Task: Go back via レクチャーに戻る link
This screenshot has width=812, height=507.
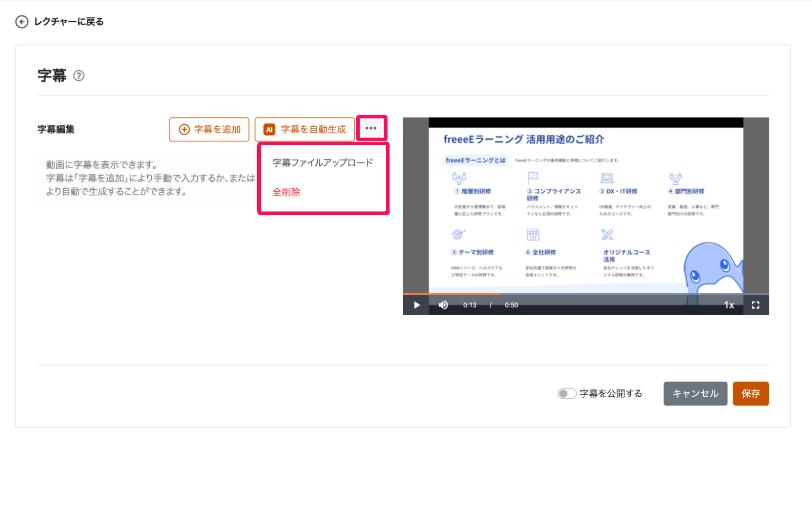Action: 69,22
